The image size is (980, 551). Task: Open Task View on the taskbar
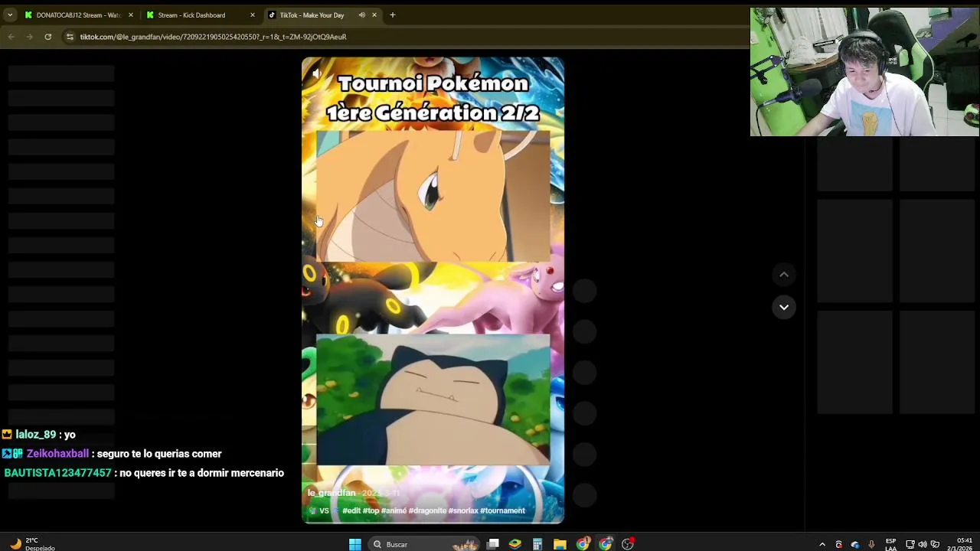[493, 544]
